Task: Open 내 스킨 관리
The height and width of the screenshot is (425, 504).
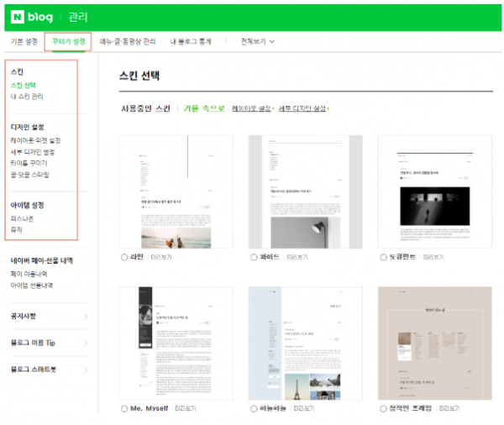Action: click(27, 97)
